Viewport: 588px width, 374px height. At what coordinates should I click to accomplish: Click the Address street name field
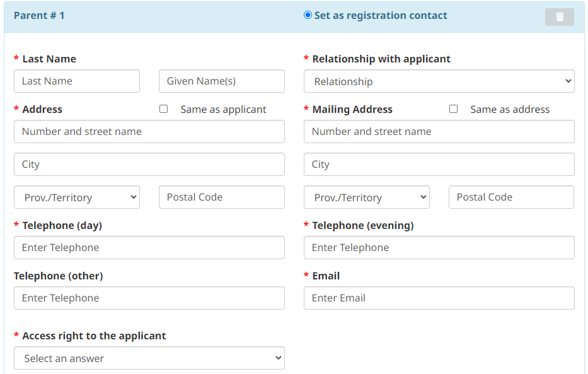(149, 132)
